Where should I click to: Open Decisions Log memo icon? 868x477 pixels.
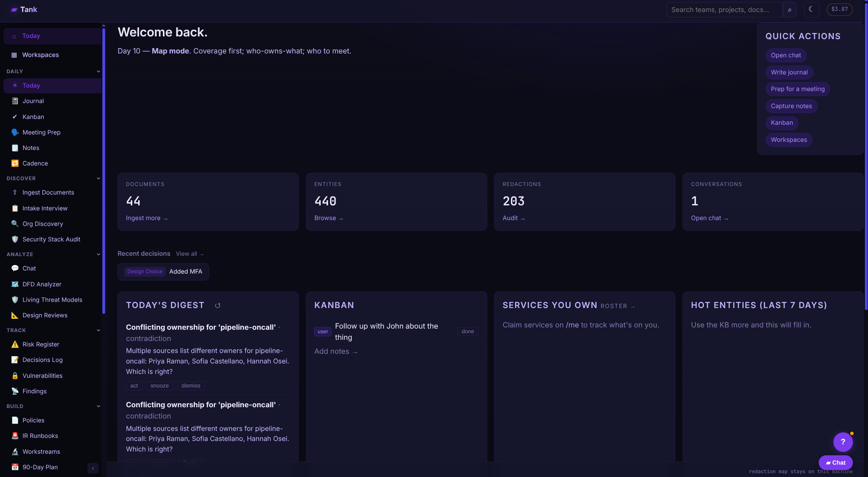pyautogui.click(x=15, y=360)
